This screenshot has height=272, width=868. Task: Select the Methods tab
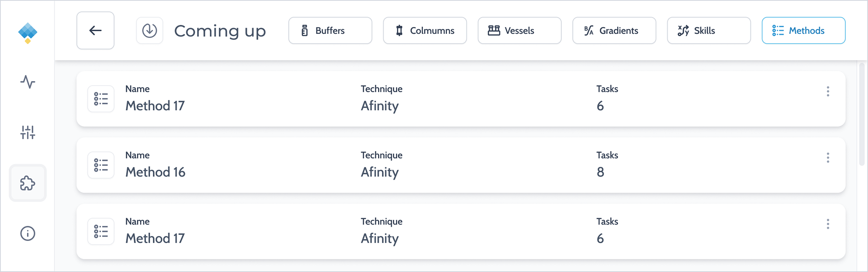[x=803, y=31]
